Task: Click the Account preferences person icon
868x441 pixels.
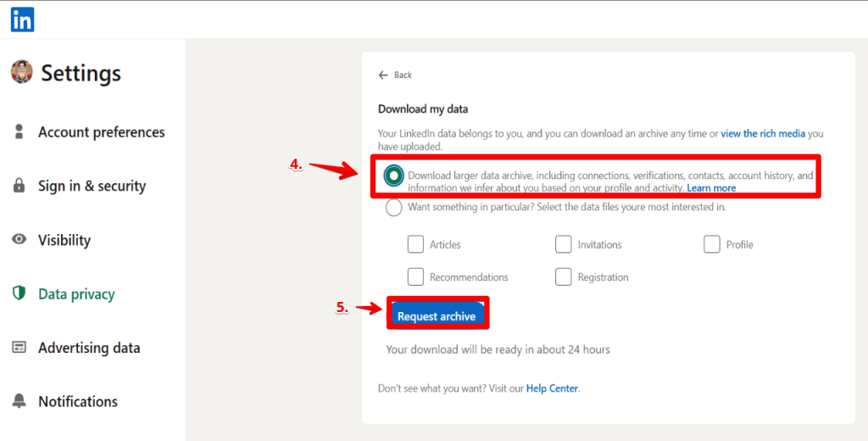Action: tap(19, 131)
